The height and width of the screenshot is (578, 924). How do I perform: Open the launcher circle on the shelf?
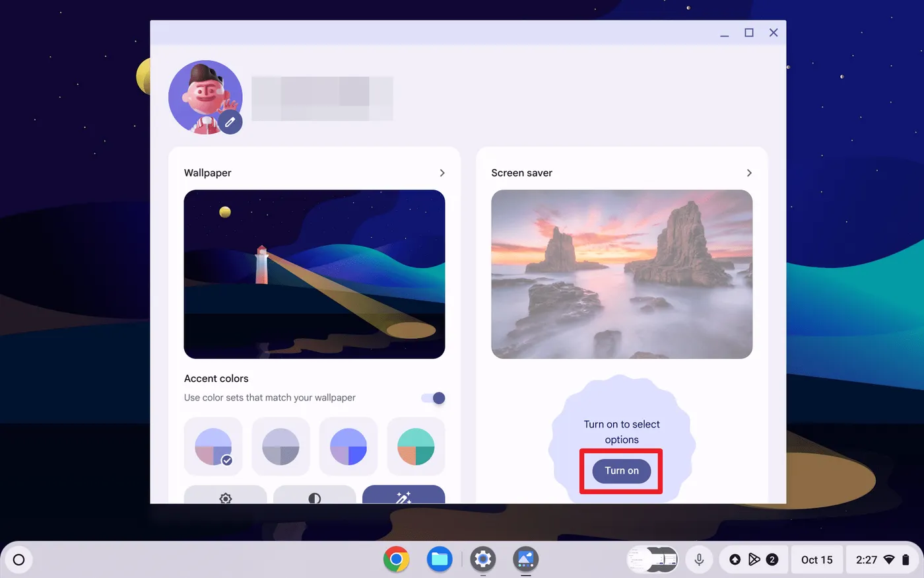[18, 560]
